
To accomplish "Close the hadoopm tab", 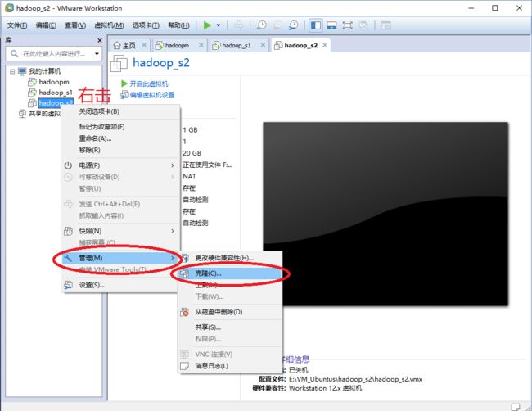I will click(201, 45).
